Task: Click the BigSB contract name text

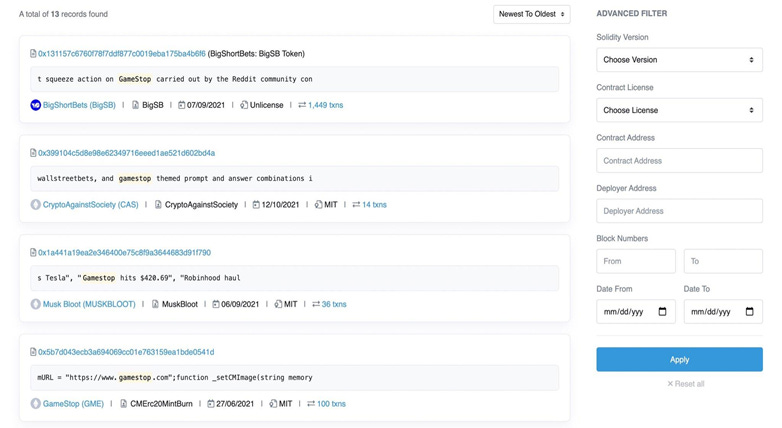Action: (x=153, y=105)
